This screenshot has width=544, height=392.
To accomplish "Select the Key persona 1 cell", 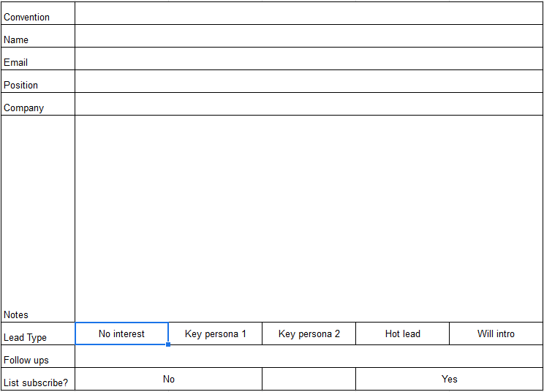I will [215, 333].
